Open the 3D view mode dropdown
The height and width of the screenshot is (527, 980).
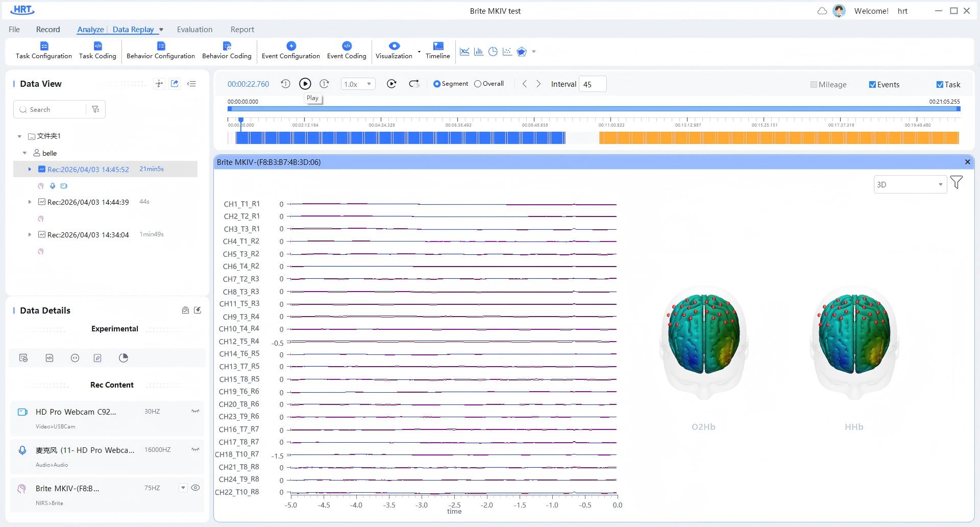[910, 184]
